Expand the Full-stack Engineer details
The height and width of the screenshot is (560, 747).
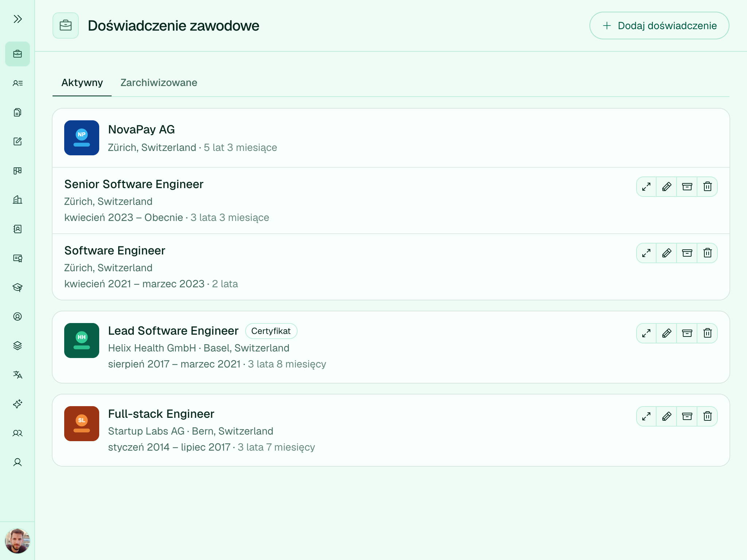pyautogui.click(x=646, y=416)
